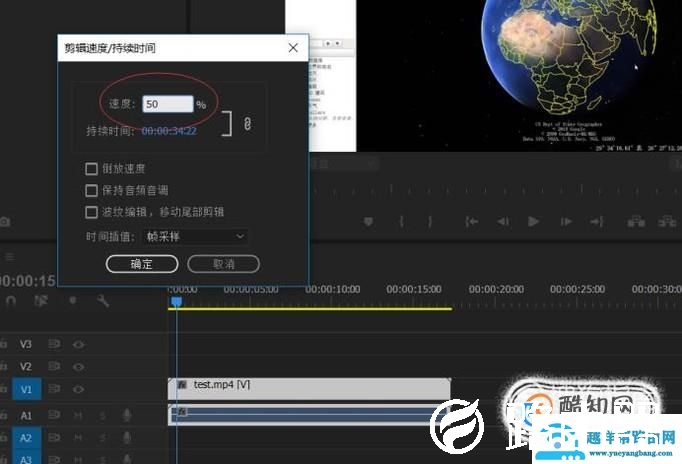Click the blue playhead on timeline ruler

click(177, 301)
